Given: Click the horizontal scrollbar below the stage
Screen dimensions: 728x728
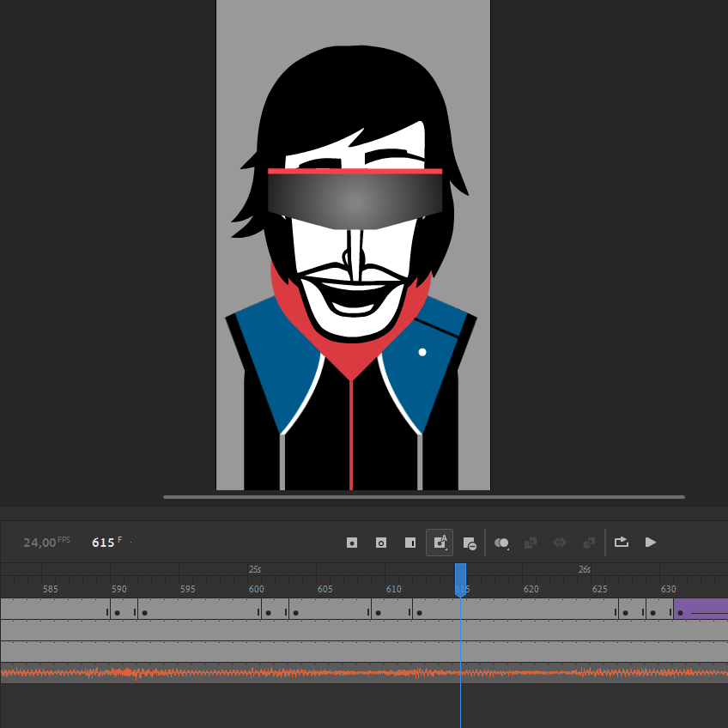Looking at the screenshot, I should click(x=424, y=497).
